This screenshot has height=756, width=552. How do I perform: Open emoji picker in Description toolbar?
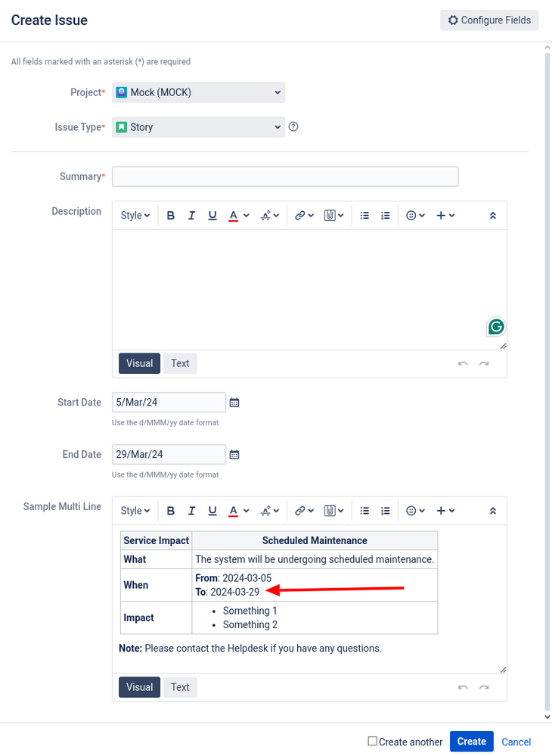point(415,216)
